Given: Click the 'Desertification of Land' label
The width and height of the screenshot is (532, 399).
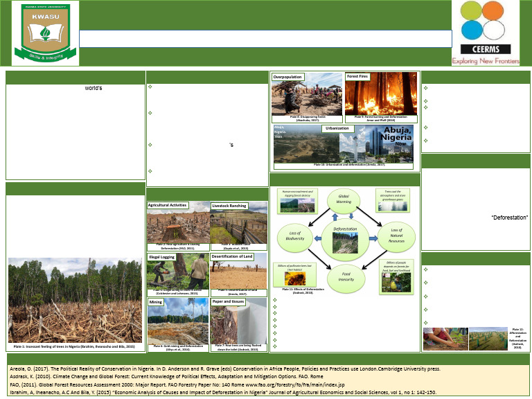Looking at the screenshot, I should (x=232, y=256).
